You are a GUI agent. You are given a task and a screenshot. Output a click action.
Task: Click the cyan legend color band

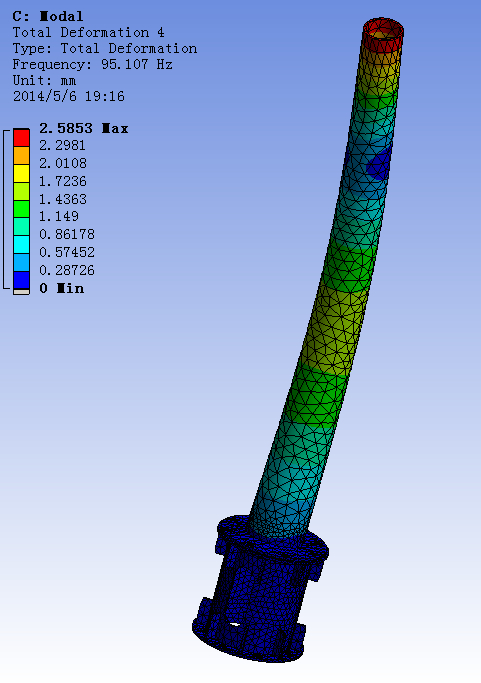21,245
